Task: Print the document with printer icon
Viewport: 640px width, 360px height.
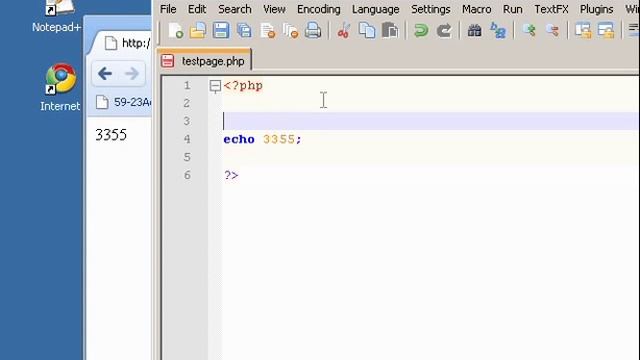Action: point(313,31)
